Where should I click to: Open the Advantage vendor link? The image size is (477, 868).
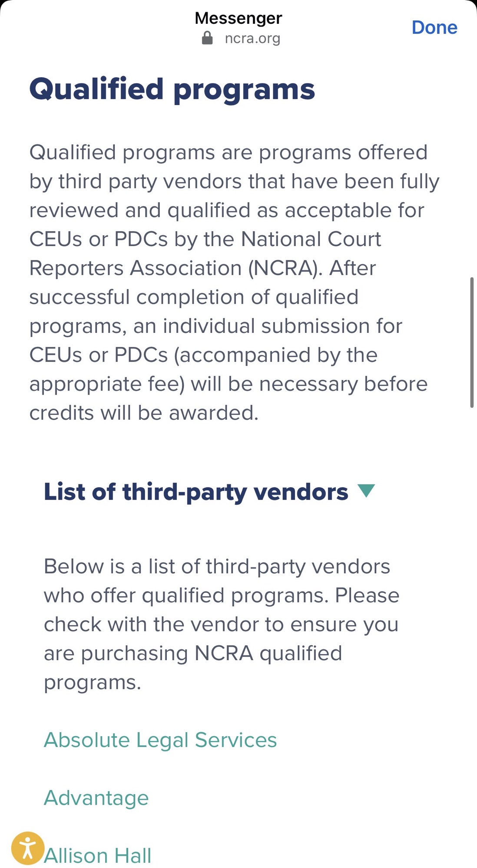96,797
